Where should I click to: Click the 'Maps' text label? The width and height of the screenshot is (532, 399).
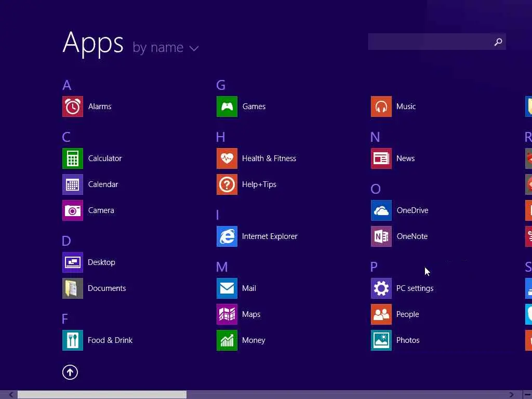[251, 314]
